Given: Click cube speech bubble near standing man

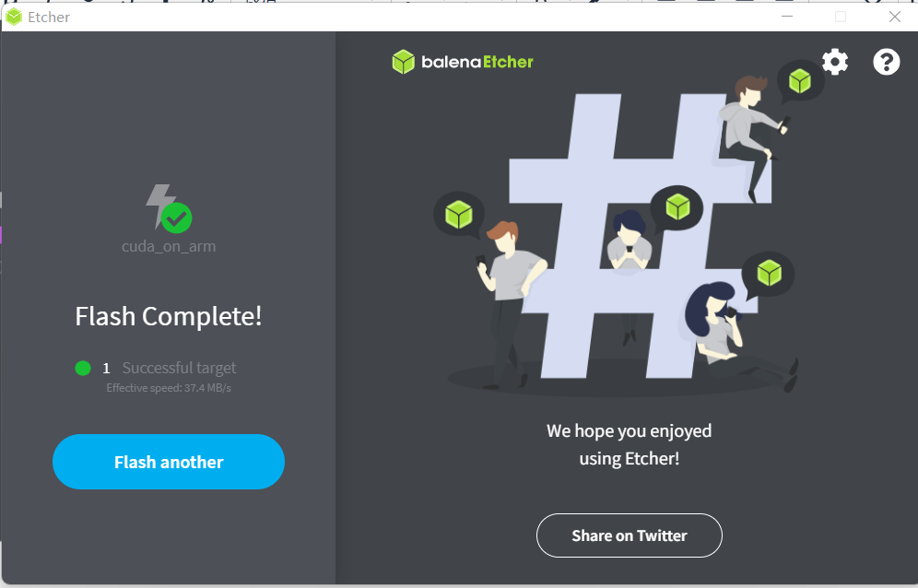Looking at the screenshot, I should (458, 215).
